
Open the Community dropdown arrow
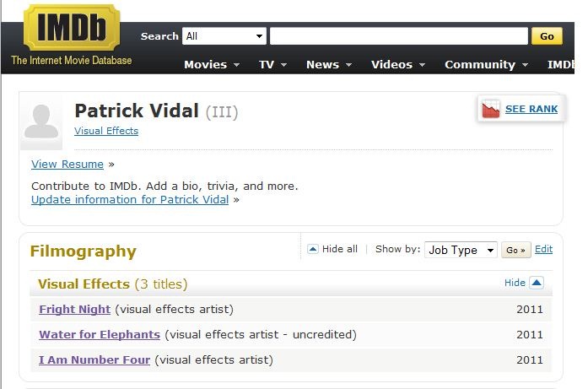pyautogui.click(x=525, y=65)
